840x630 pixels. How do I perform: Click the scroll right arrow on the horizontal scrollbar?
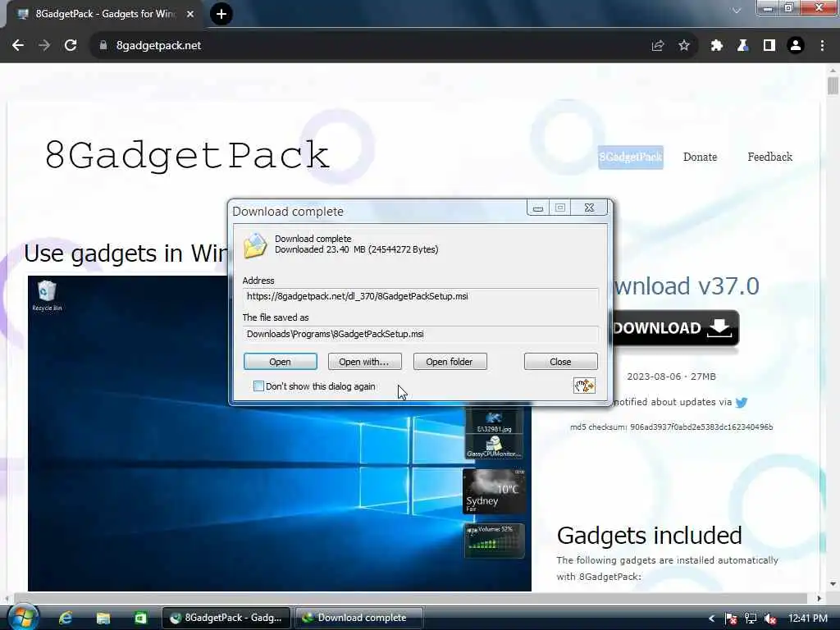tap(819, 598)
